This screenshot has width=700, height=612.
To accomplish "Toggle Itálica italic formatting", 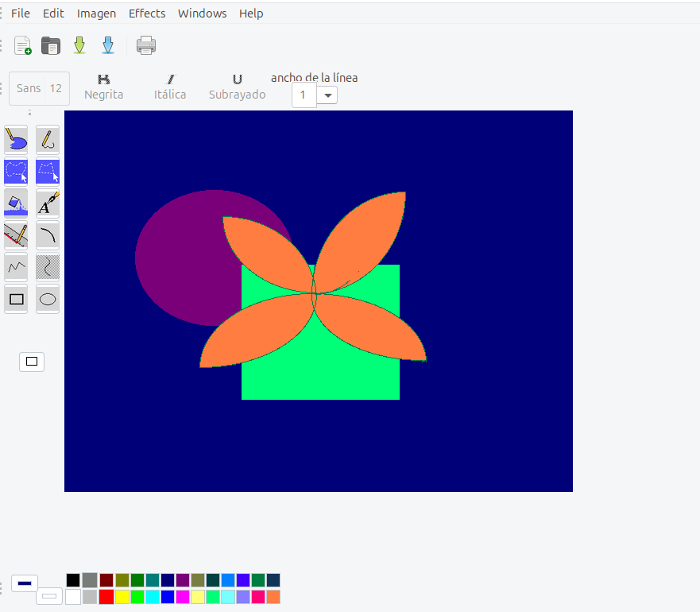I will [x=170, y=87].
